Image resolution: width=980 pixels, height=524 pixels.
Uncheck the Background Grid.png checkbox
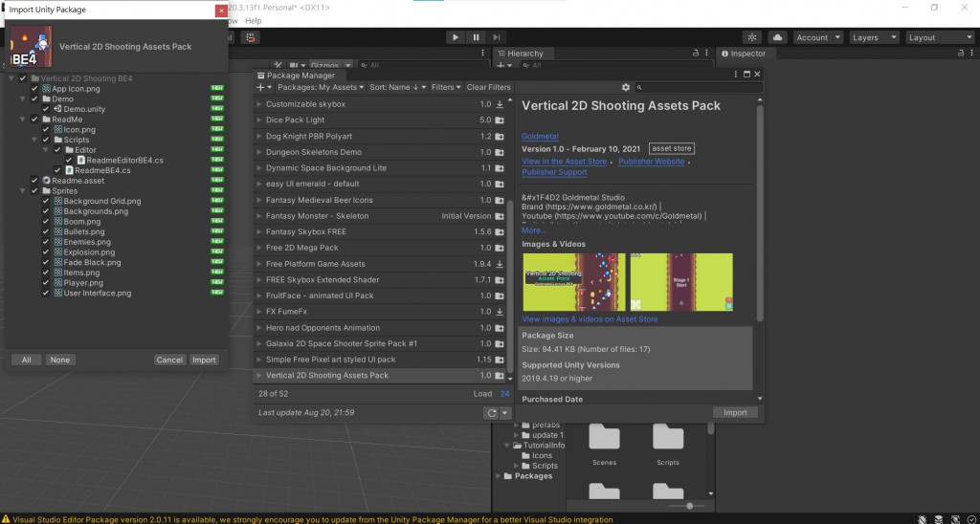[46, 201]
